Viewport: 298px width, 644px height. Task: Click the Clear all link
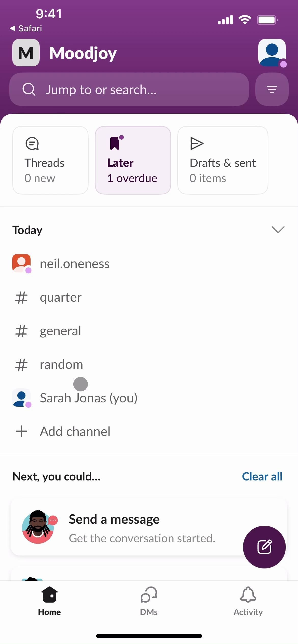click(x=262, y=476)
